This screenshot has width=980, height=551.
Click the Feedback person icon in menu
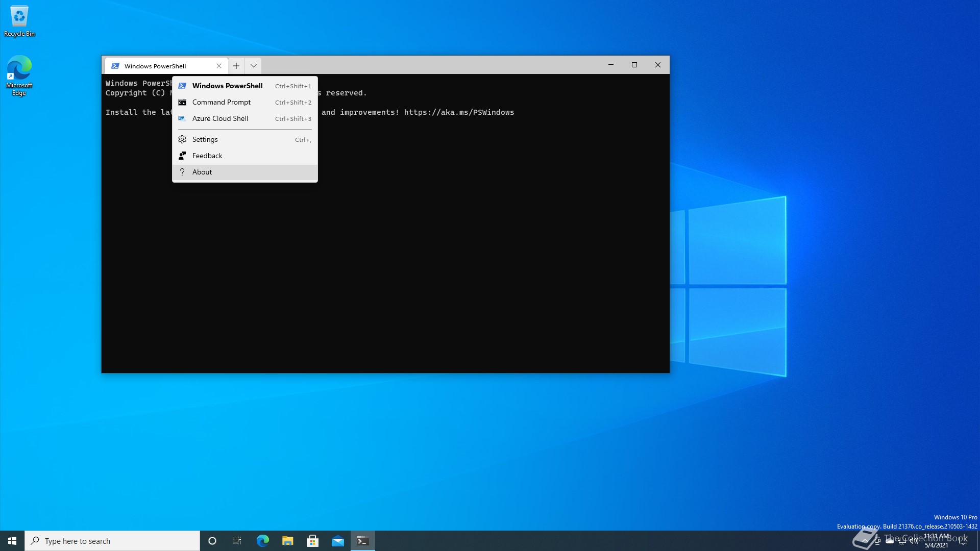tap(182, 156)
